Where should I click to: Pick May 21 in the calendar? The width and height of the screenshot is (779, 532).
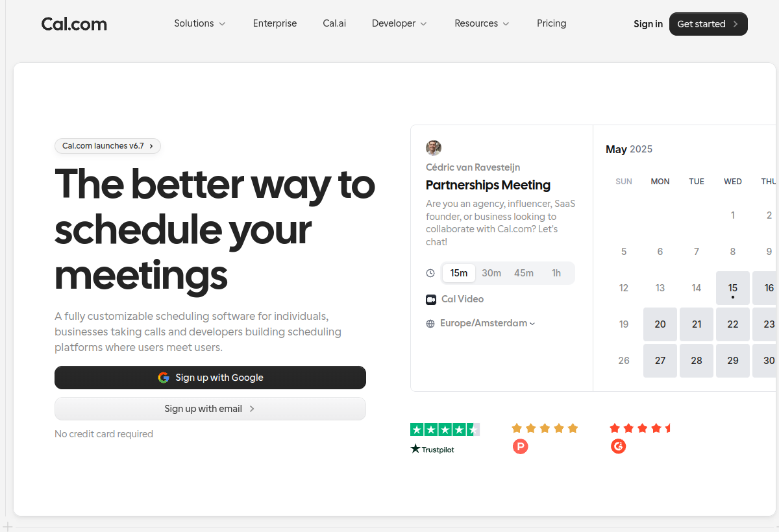tap(697, 324)
